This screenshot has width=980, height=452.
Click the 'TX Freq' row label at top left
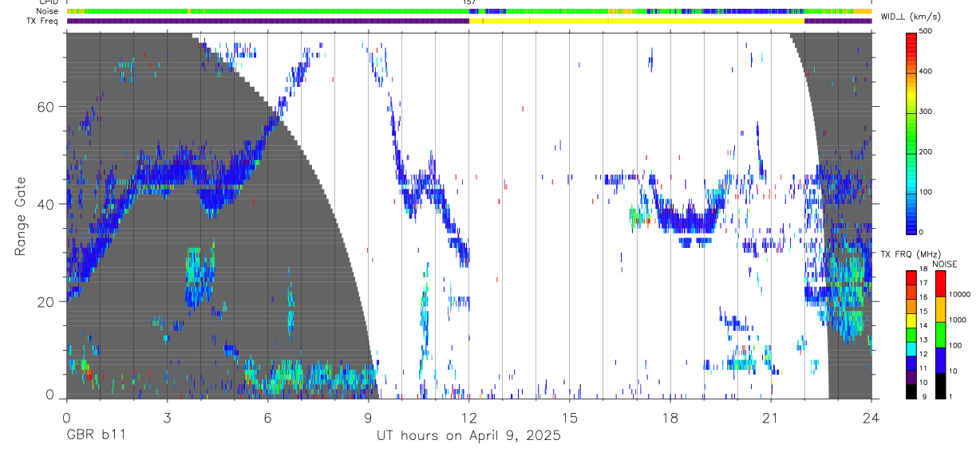(42, 21)
